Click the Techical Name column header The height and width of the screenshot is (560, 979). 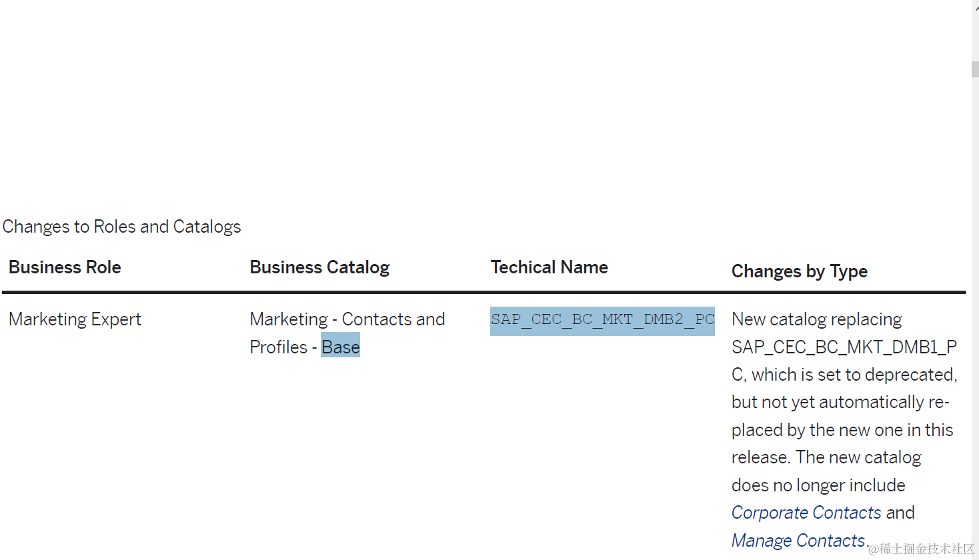tap(549, 267)
